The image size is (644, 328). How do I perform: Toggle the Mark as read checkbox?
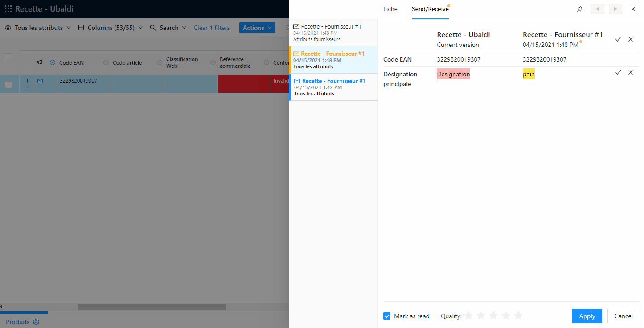point(387,316)
